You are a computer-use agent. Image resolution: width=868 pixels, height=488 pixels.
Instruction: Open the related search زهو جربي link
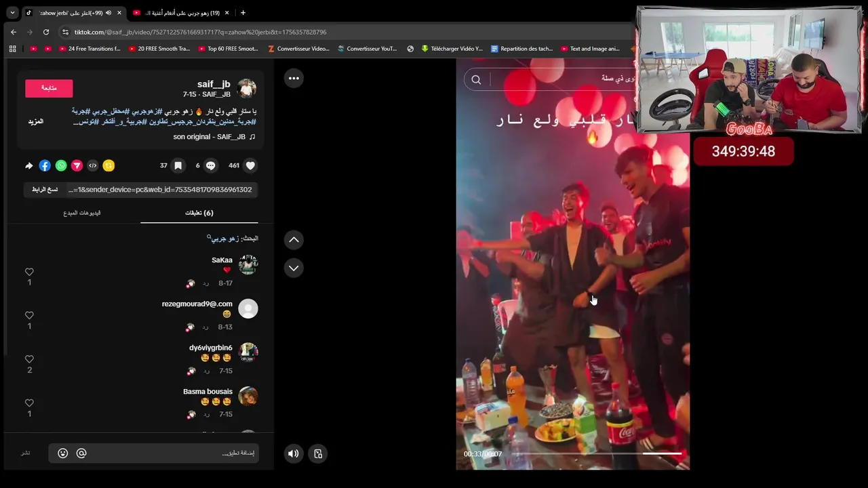pos(224,239)
